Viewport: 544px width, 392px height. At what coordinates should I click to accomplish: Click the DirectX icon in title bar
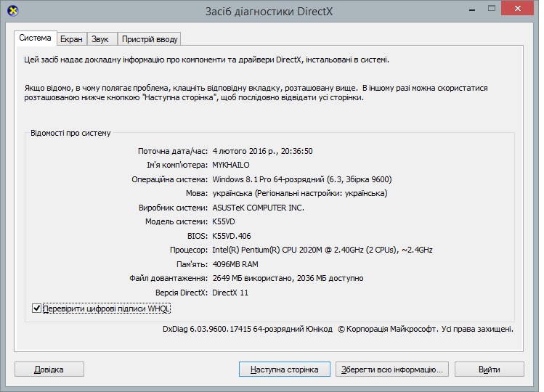(12, 11)
